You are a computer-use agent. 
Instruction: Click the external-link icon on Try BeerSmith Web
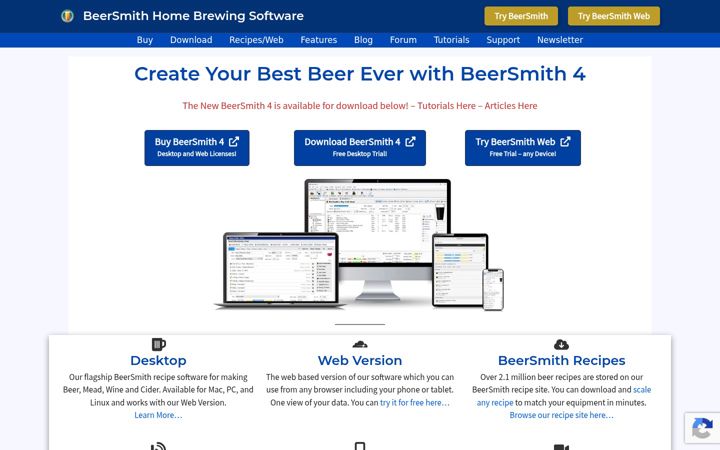pyautogui.click(x=565, y=141)
